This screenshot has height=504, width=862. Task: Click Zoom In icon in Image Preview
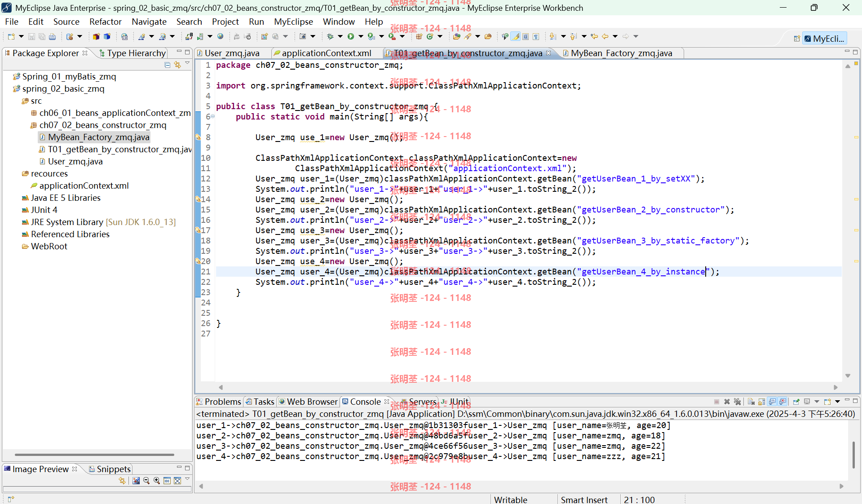click(157, 481)
